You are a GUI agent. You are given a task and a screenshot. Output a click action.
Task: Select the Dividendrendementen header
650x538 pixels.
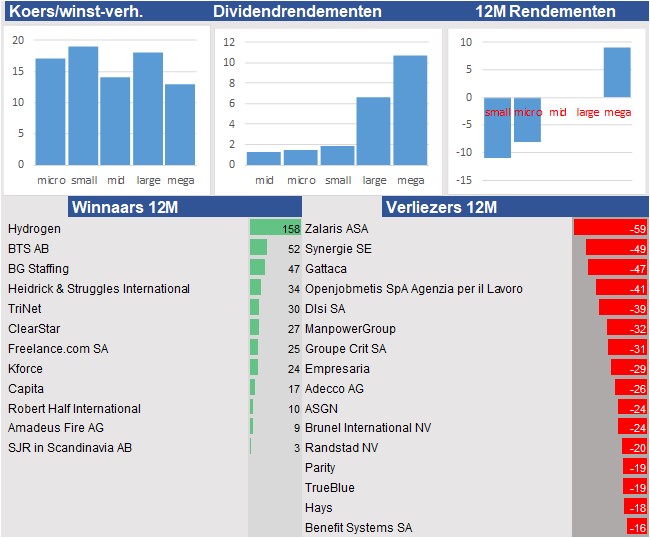coord(297,11)
